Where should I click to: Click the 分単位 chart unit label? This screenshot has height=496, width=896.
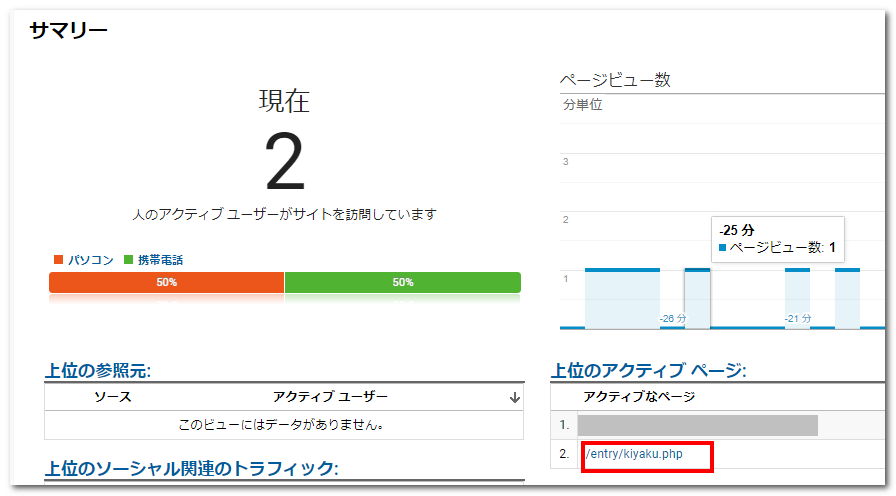click(x=582, y=105)
